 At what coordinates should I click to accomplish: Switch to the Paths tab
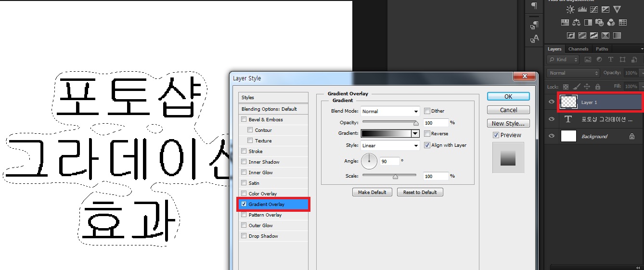pos(602,49)
